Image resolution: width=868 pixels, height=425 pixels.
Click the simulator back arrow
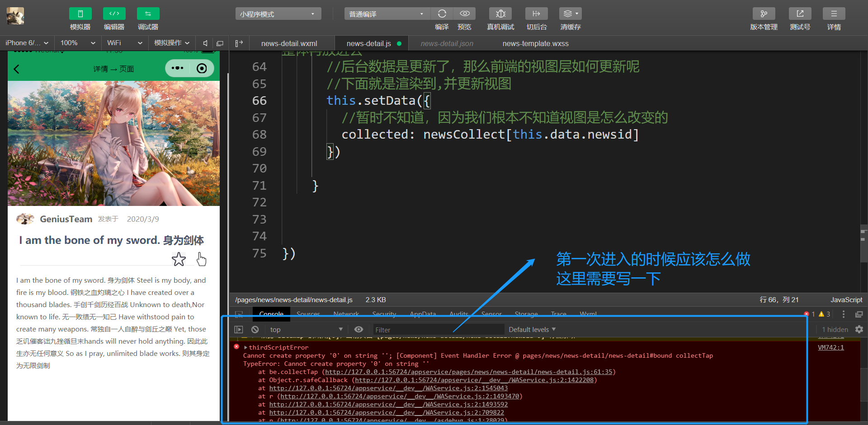[x=17, y=69]
